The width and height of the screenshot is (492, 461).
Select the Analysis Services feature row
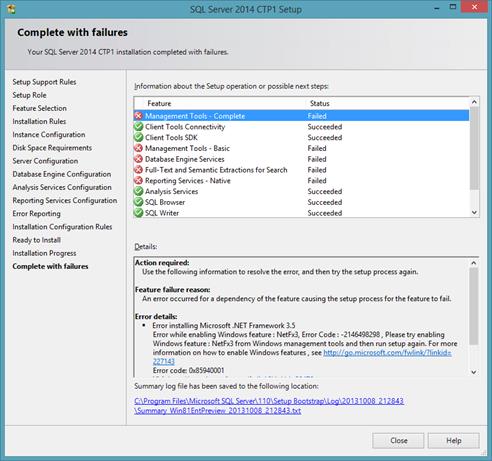click(x=301, y=191)
